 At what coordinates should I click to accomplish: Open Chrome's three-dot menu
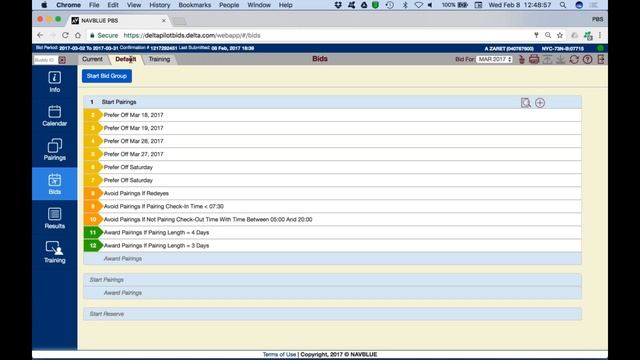tap(600, 36)
